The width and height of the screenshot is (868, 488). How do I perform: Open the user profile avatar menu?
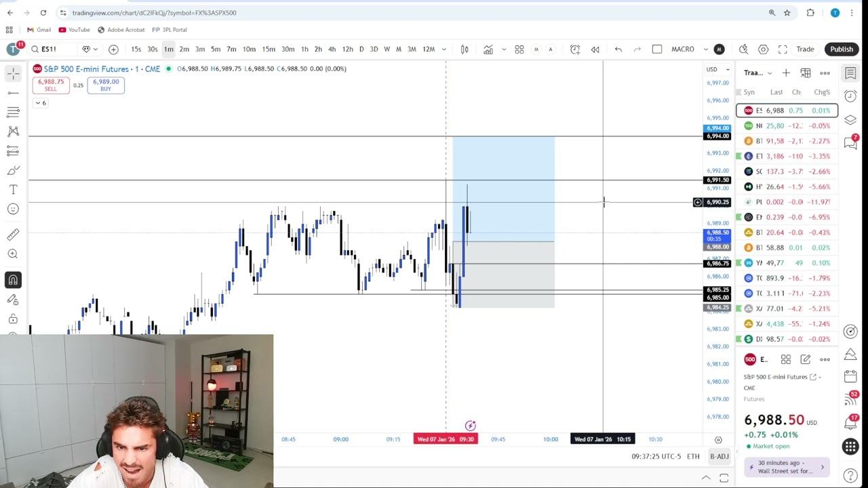[x=13, y=49]
